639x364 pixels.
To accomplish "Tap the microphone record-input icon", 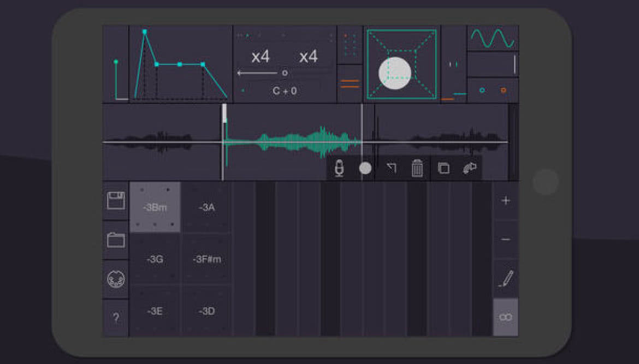I will tap(339, 168).
